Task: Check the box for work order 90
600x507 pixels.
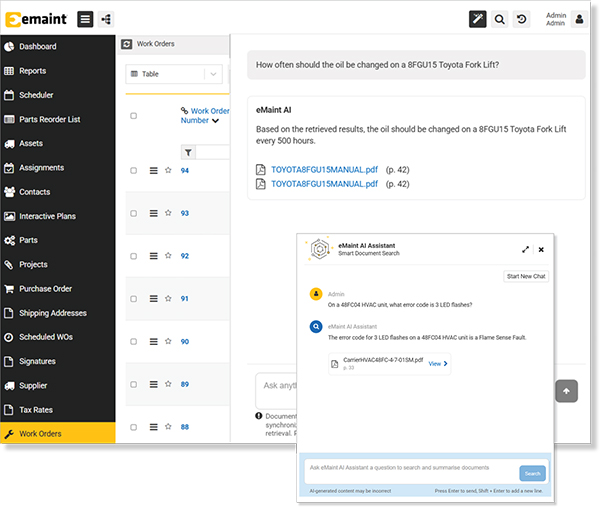Action: pyautogui.click(x=133, y=342)
